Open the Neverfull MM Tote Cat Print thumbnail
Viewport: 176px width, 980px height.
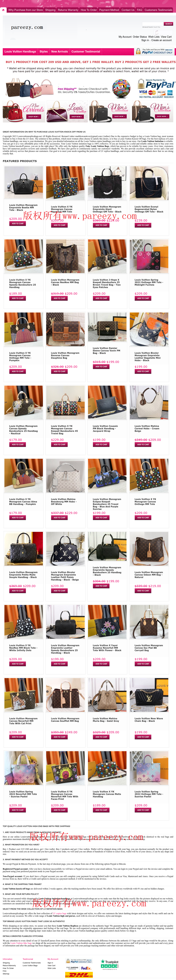click(x=24, y=695)
